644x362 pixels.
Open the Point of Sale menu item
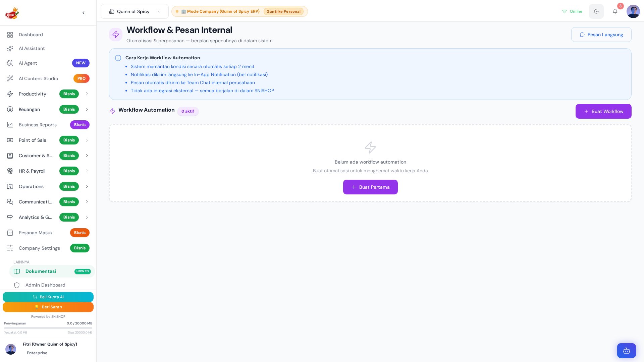(48, 140)
